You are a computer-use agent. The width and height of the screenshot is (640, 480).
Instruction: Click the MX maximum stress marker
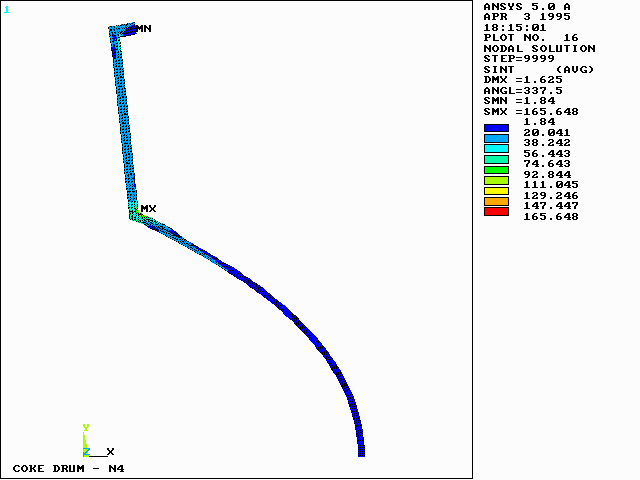click(148, 209)
